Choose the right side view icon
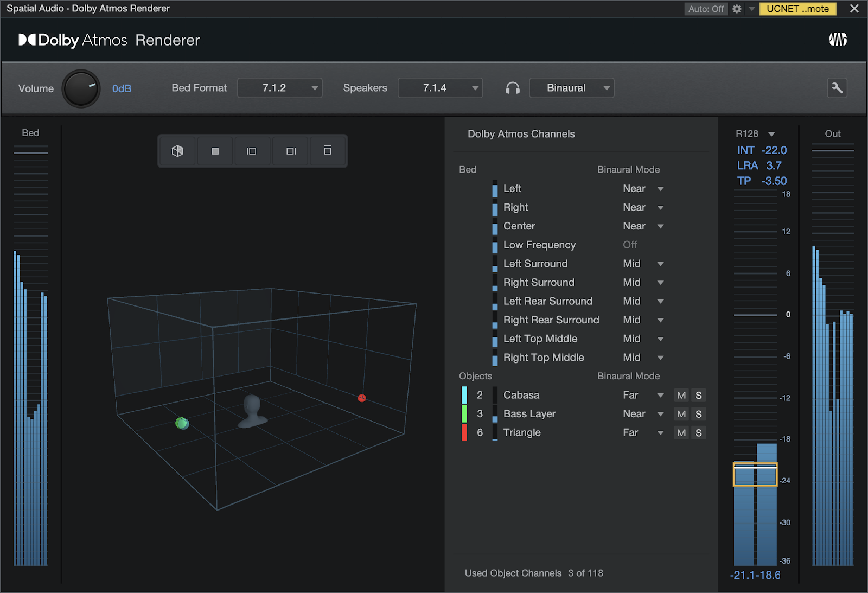The width and height of the screenshot is (868, 593). pyautogui.click(x=291, y=151)
